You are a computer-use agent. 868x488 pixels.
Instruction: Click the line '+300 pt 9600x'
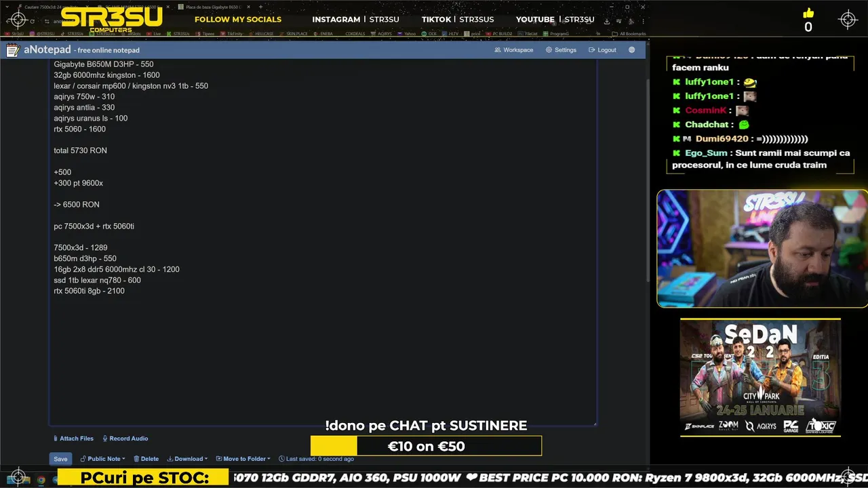(x=78, y=183)
